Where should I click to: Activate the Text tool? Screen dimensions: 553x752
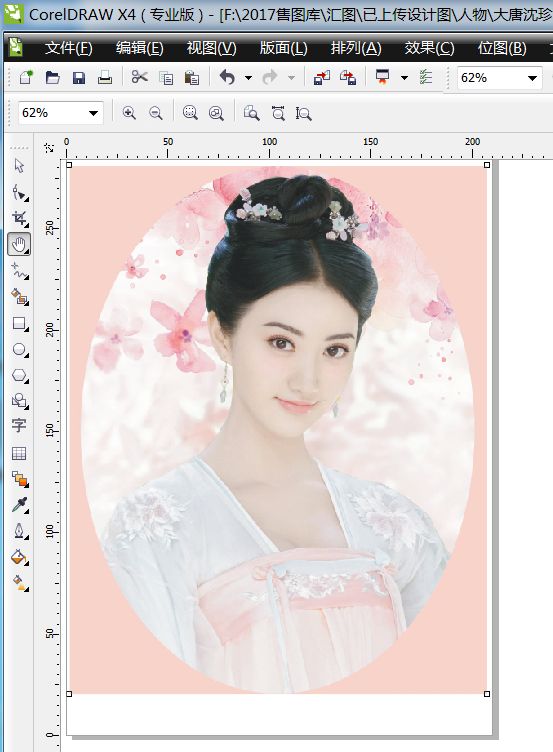point(19,425)
